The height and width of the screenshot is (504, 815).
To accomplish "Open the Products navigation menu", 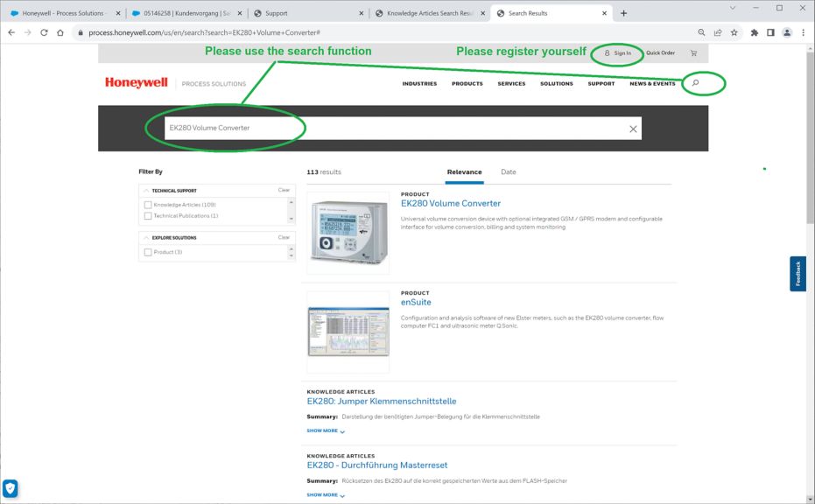I will point(467,84).
